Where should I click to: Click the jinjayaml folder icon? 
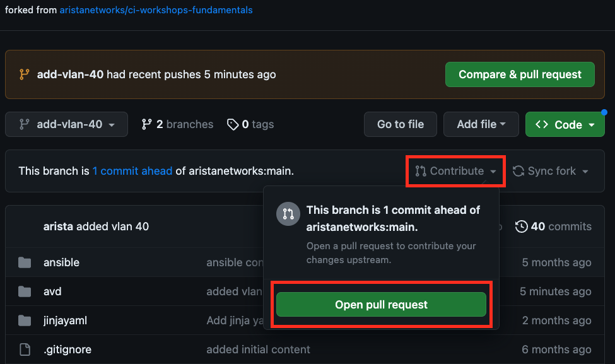(25, 320)
